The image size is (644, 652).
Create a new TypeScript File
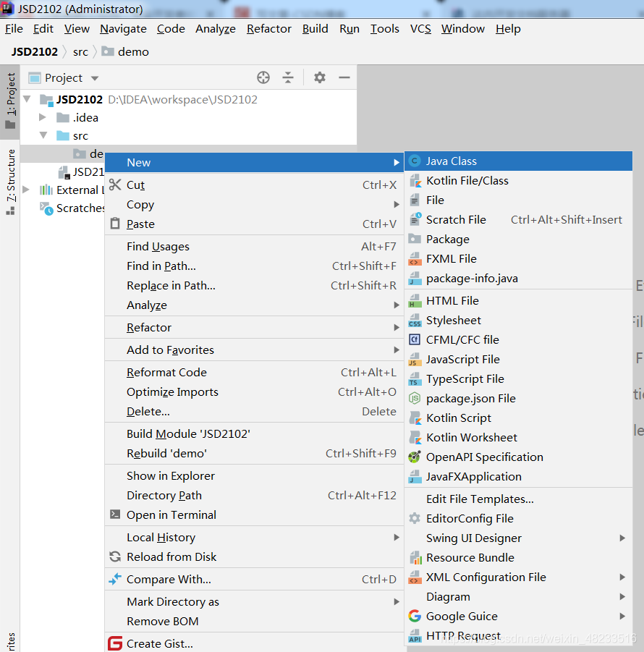518,378
